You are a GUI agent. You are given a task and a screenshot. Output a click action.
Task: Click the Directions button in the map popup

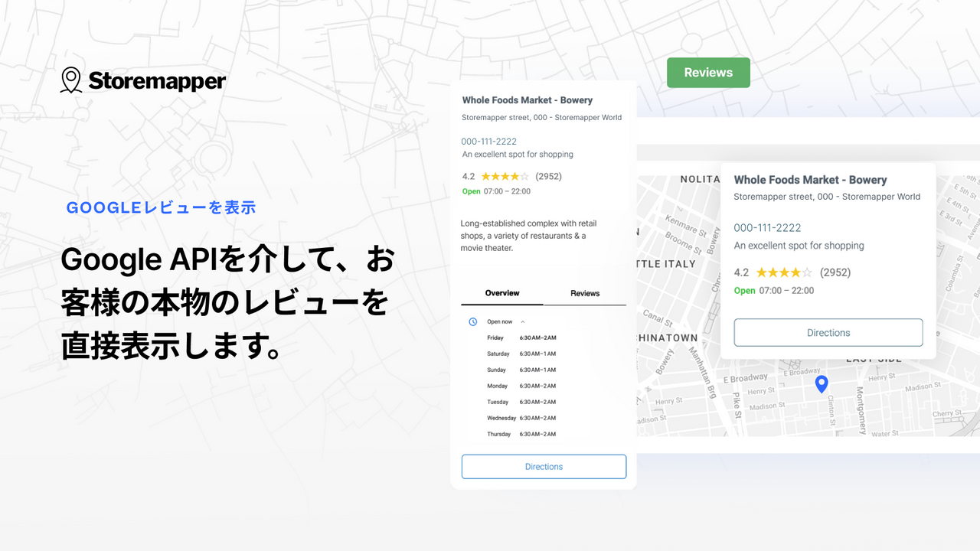[828, 333]
